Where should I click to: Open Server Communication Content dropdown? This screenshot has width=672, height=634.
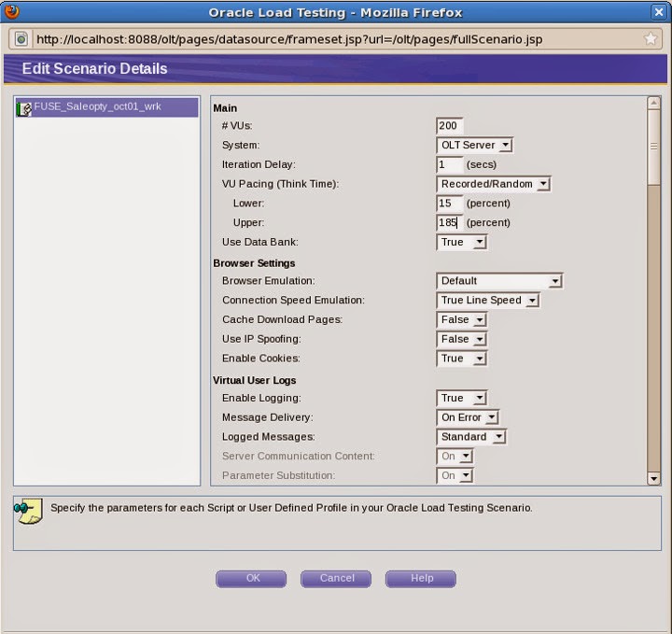[x=455, y=456]
